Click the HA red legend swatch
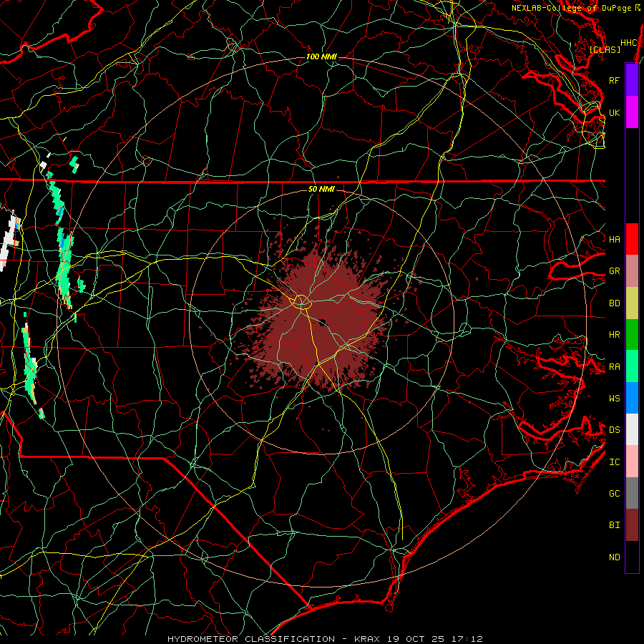The height and width of the screenshot is (644, 644). coord(632,239)
